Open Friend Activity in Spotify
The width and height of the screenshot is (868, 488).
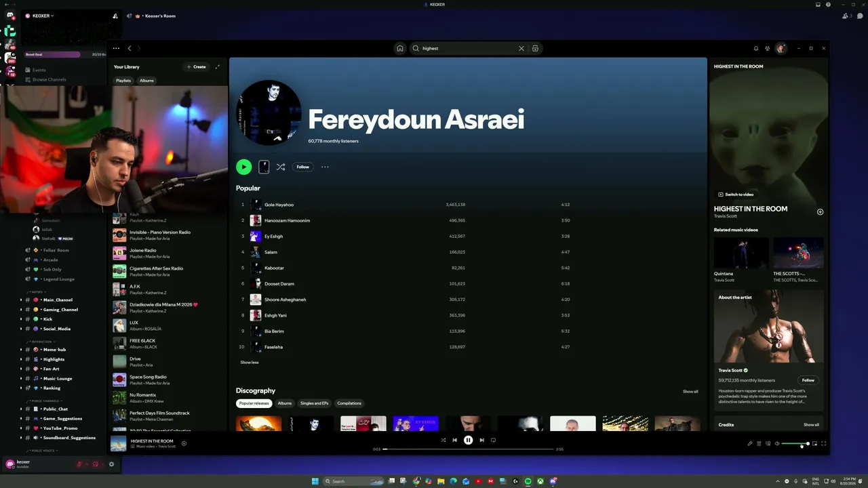click(x=768, y=48)
